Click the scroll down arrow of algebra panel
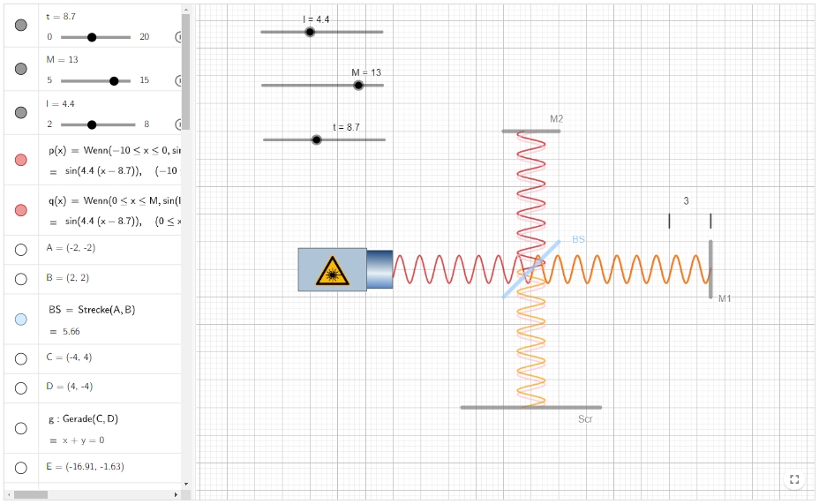The height and width of the screenshot is (504, 819). 186,485
